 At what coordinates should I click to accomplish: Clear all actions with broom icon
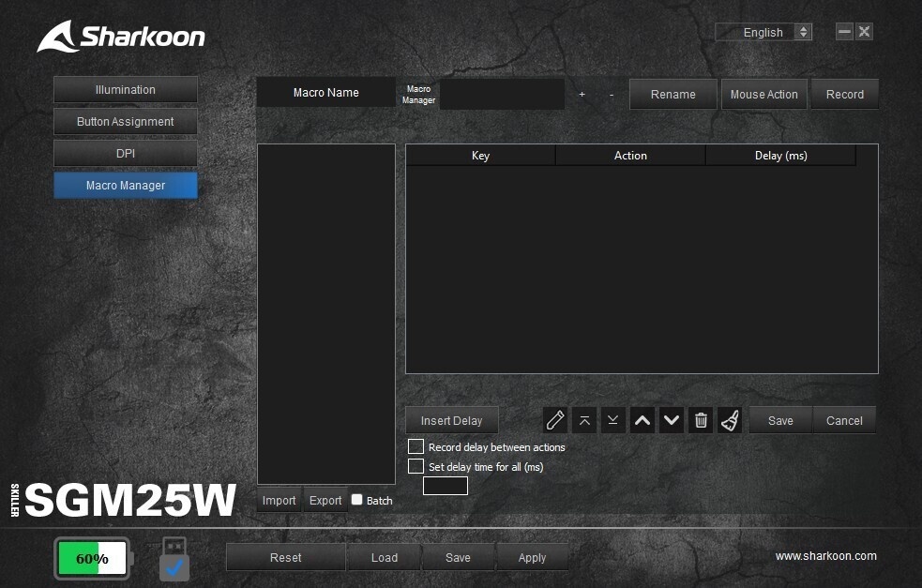tap(730, 420)
